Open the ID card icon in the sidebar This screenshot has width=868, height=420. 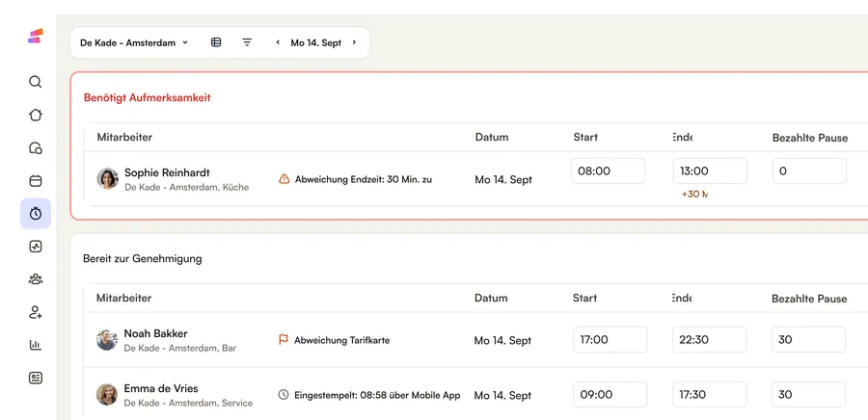(36, 378)
